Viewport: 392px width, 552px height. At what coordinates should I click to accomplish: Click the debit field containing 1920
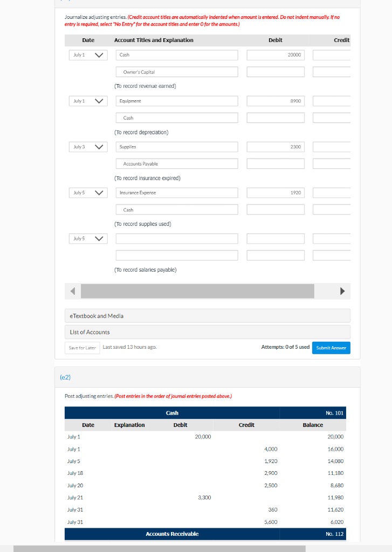(276, 192)
